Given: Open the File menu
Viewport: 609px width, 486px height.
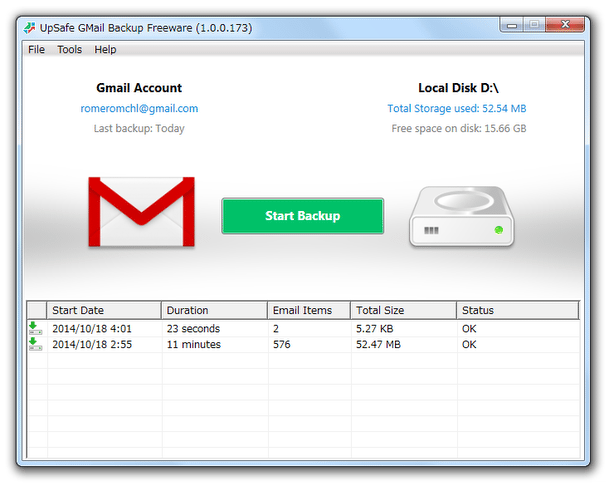Looking at the screenshot, I should [36, 50].
